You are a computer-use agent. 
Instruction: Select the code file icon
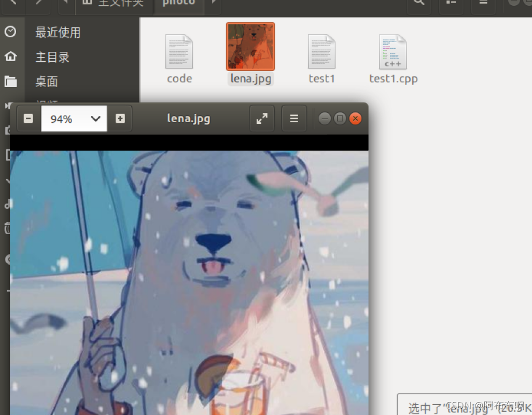coord(179,52)
